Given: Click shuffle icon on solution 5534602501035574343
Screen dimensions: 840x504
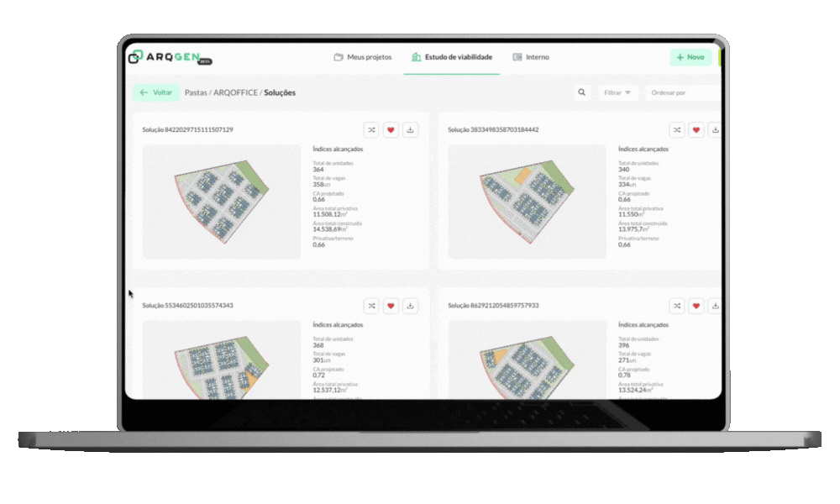Looking at the screenshot, I should 371,306.
